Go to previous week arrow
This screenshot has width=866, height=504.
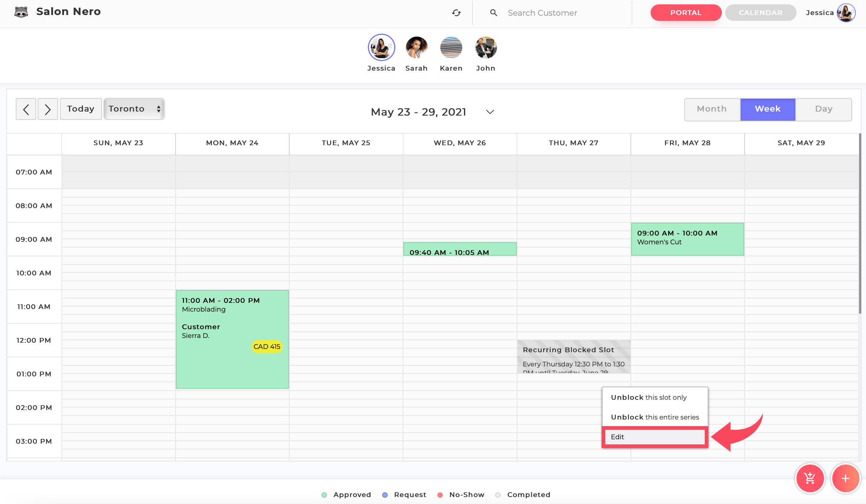26,109
